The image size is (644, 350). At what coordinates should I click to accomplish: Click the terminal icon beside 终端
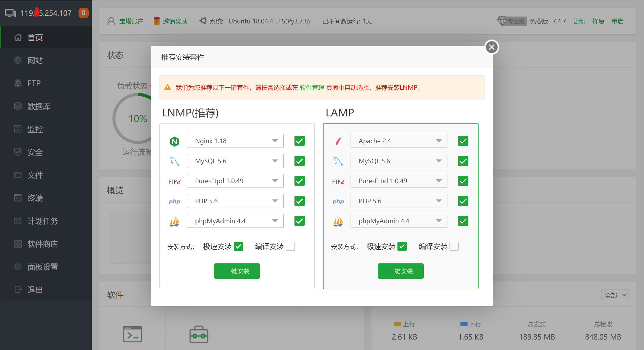click(x=18, y=198)
